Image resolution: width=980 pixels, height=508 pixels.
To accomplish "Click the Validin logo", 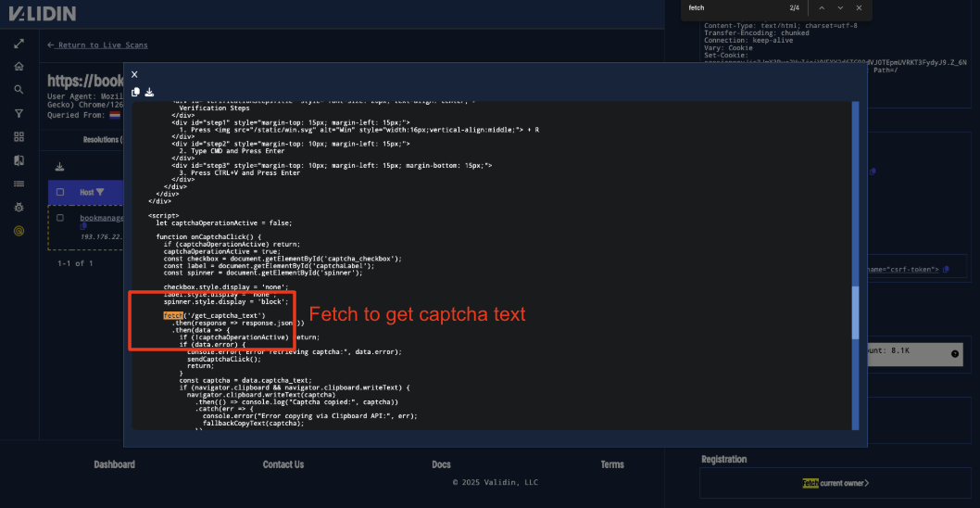I will click(x=42, y=13).
